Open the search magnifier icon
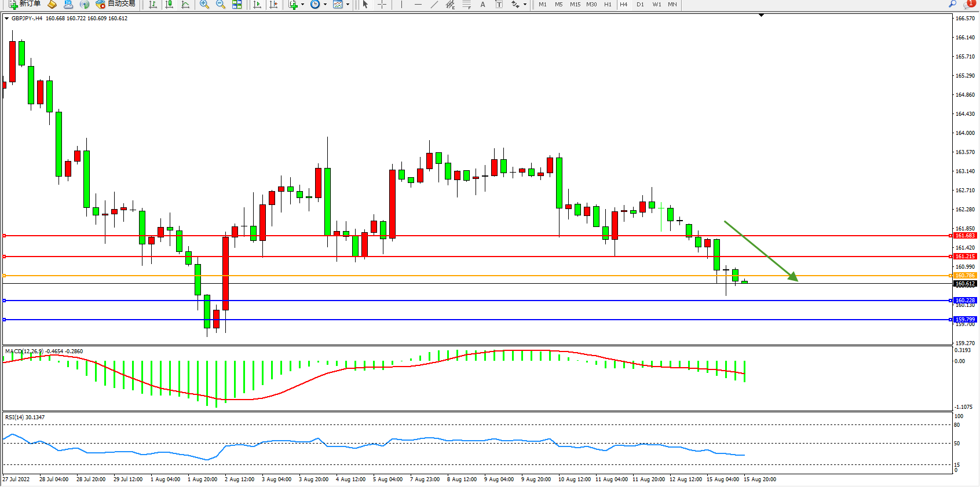980x487 pixels. click(x=952, y=4)
